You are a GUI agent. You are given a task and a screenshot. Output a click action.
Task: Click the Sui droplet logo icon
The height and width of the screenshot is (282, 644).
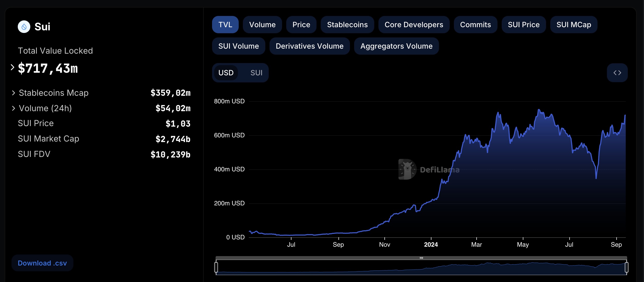(x=24, y=27)
